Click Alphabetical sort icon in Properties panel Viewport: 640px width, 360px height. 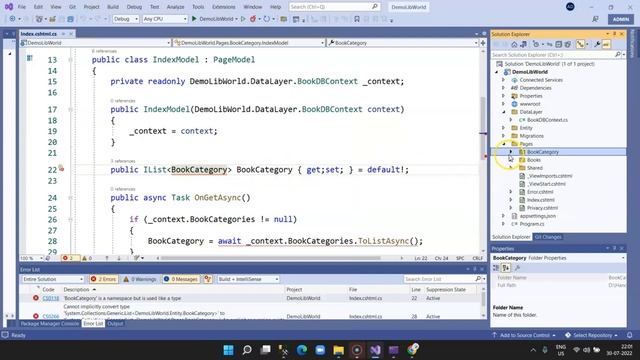point(506,268)
